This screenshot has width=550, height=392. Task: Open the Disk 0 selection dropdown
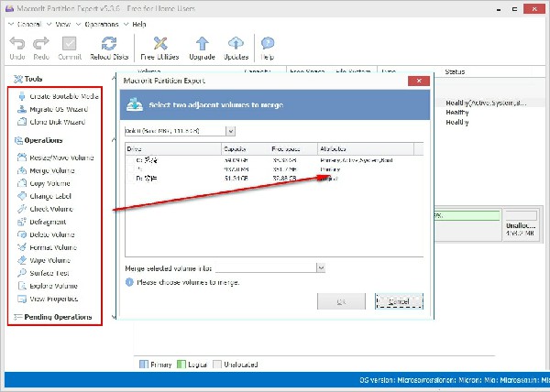[229, 131]
